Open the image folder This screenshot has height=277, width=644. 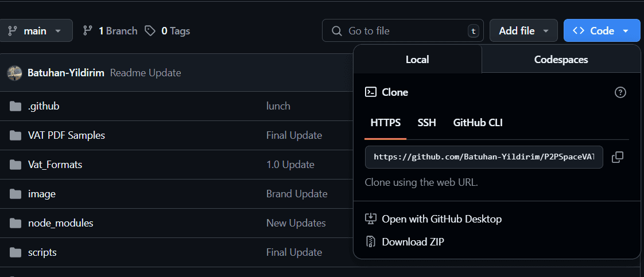pos(42,194)
